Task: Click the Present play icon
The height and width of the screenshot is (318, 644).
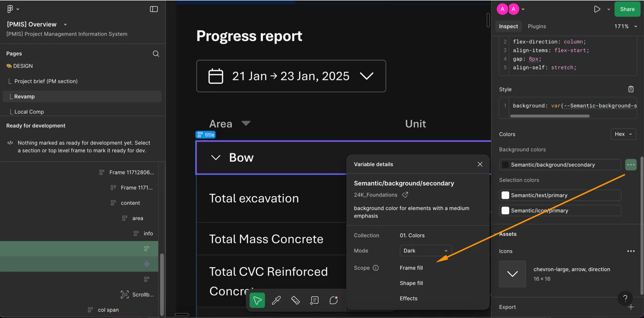Action: pyautogui.click(x=597, y=9)
